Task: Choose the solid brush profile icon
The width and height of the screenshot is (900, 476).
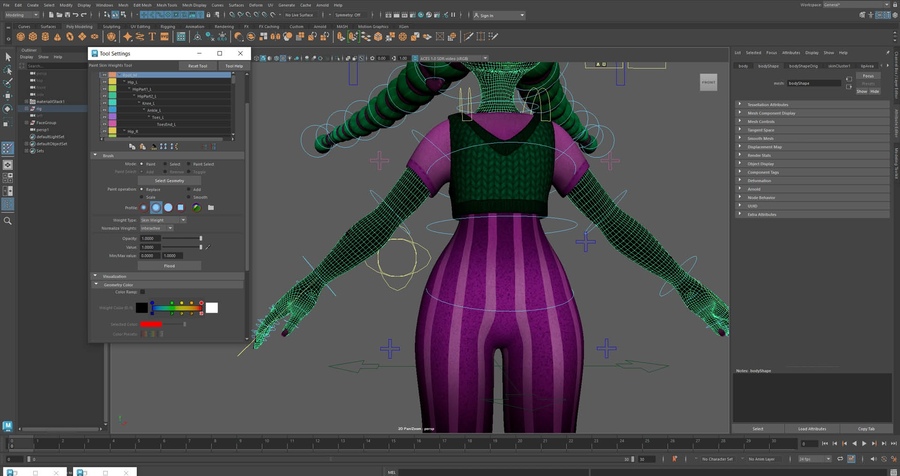Action: pyautogui.click(x=168, y=208)
